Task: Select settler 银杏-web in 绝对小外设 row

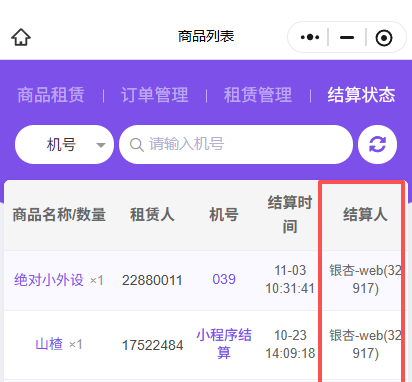Action: tap(365, 279)
